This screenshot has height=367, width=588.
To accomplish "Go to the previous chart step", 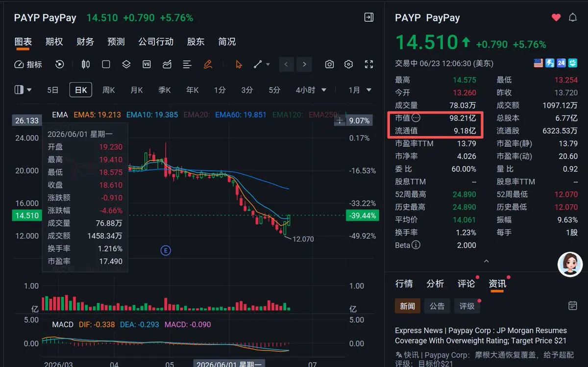I will tap(287, 64).
